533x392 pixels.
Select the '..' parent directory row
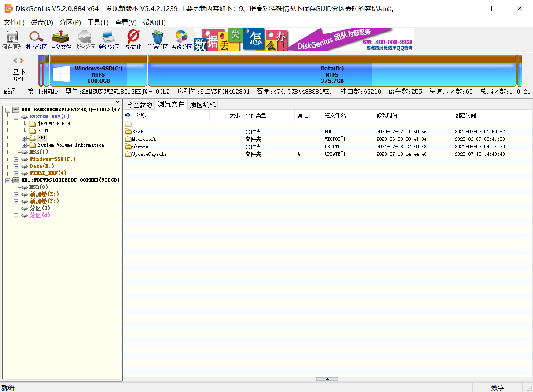[327, 124]
